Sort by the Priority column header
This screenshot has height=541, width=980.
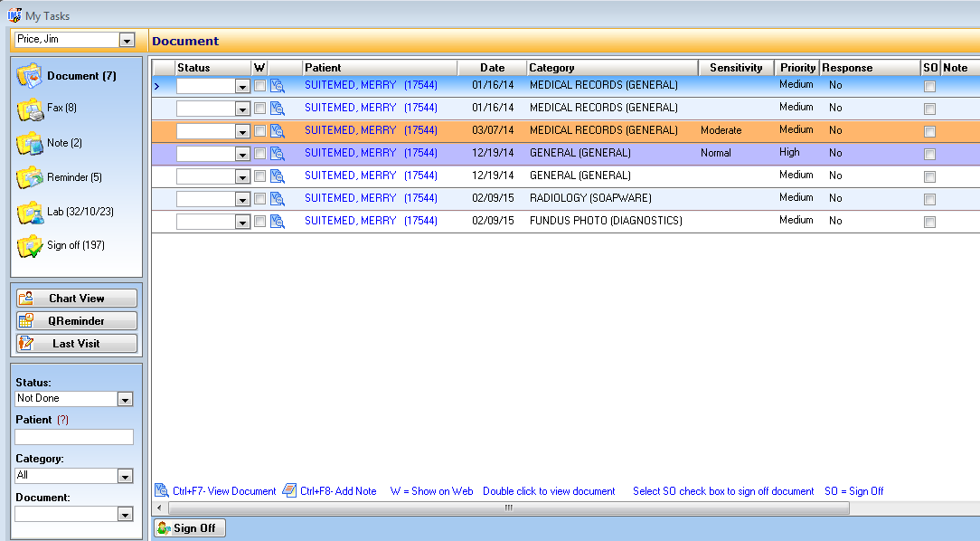796,68
